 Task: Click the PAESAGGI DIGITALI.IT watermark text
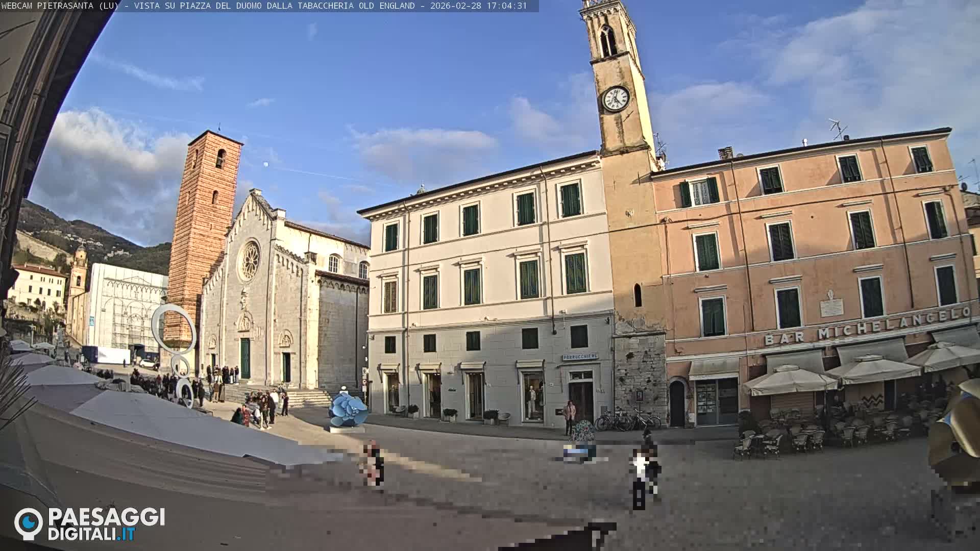106,524
